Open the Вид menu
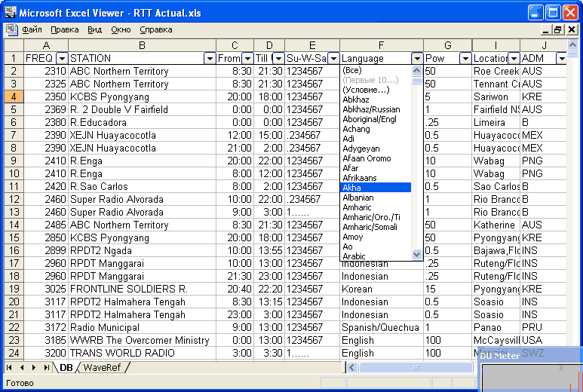Image resolution: width=583 pixels, height=392 pixels. [x=94, y=29]
